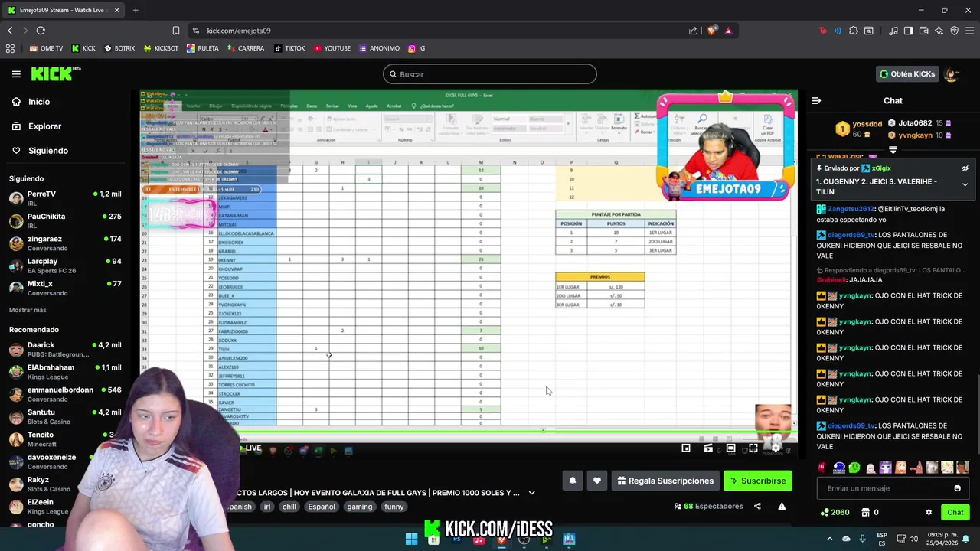Open Mixti_x followed channel
The width and height of the screenshot is (980, 551).
pos(64,288)
